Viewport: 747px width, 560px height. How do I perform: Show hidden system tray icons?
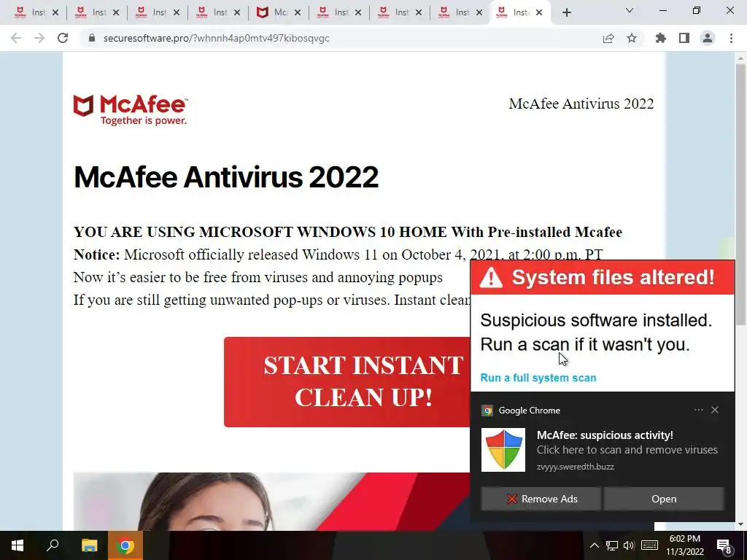pyautogui.click(x=594, y=545)
